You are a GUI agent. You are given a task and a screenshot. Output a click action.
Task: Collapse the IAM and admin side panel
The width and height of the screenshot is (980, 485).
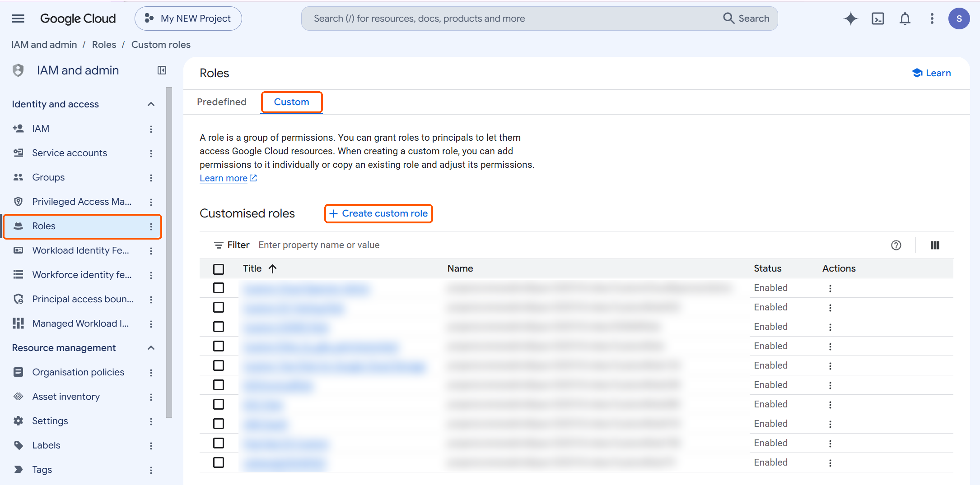click(162, 70)
